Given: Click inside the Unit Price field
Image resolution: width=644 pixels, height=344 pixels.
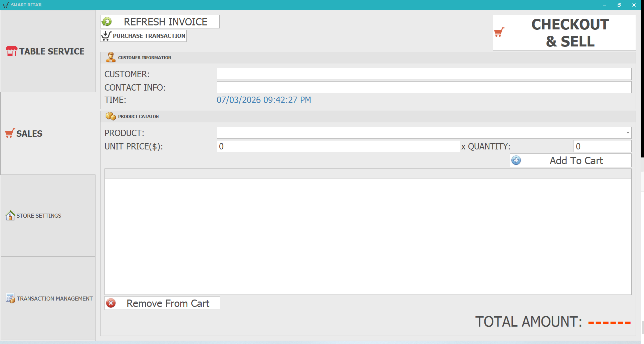Looking at the screenshot, I should point(338,146).
